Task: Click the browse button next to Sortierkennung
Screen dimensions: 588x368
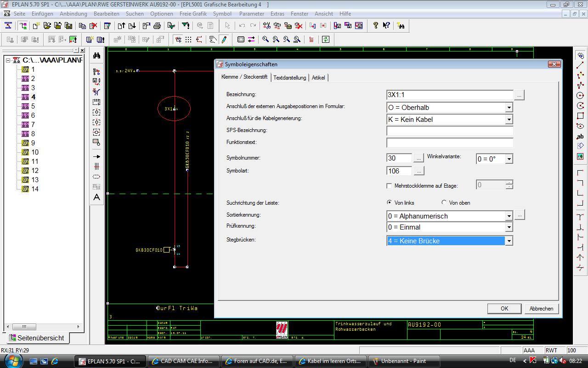Action: coord(519,215)
